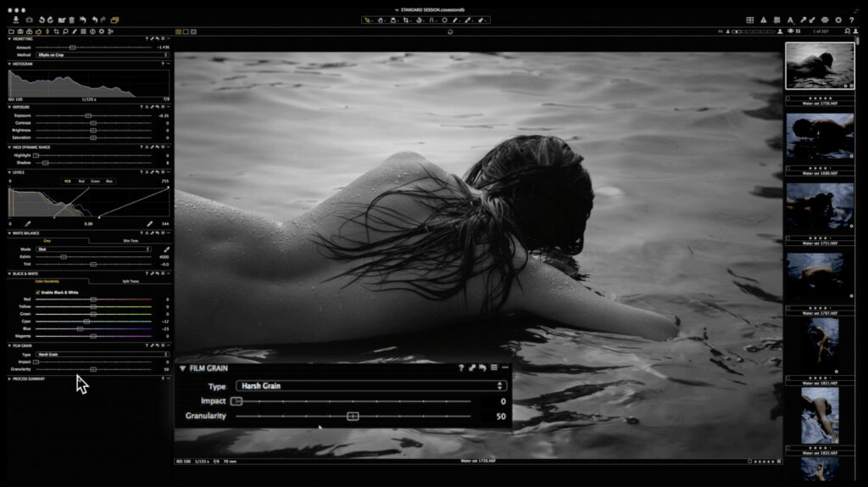
Task: Open Vignetting Method dropdown Elliptic on Crop
Action: point(102,55)
